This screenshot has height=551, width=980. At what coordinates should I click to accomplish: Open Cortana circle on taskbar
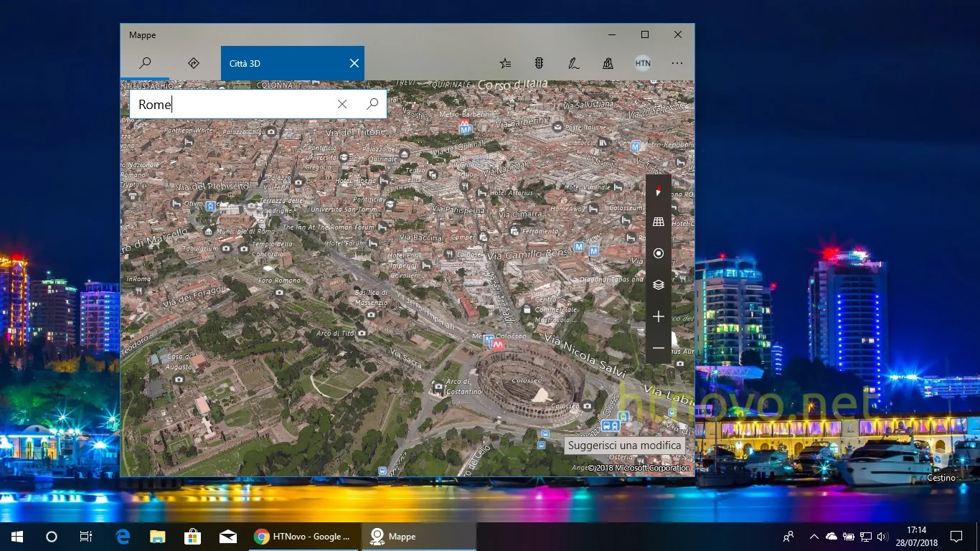pos(51,536)
